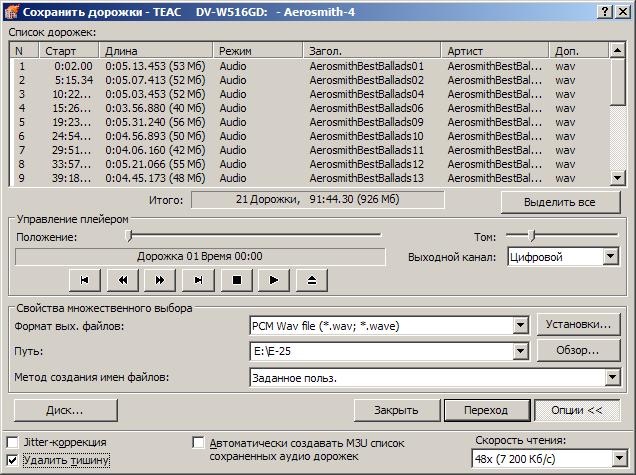
Task: Expand the output file format dropdown
Action: (520, 325)
